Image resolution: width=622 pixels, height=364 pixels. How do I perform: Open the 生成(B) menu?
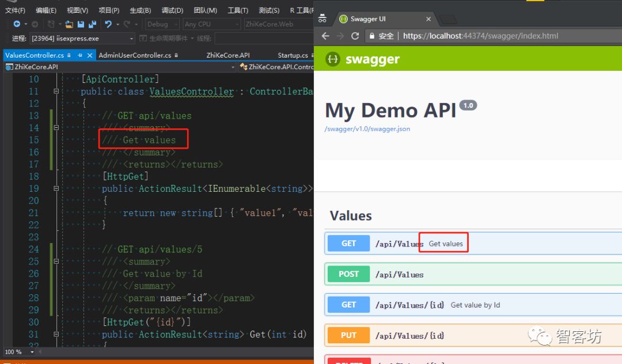point(141,10)
